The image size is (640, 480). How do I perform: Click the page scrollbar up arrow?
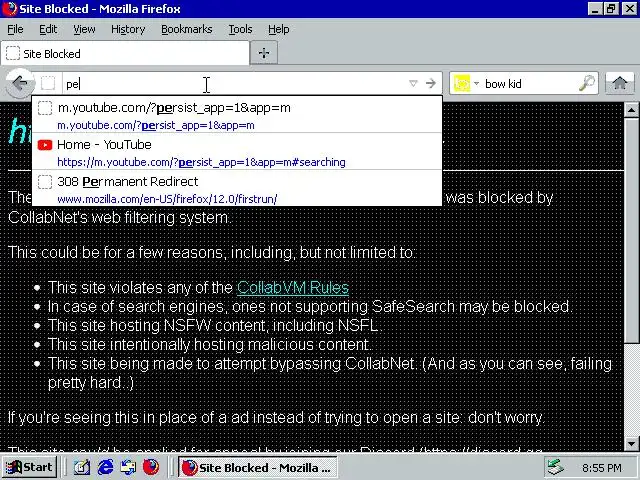click(x=631, y=109)
